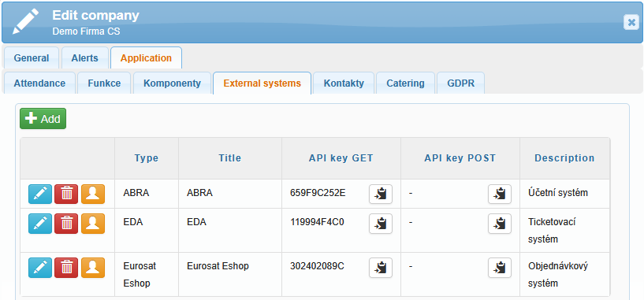Open user settings for Eurosat Eshop row
This screenshot has height=300, width=644.
pyautogui.click(x=93, y=268)
